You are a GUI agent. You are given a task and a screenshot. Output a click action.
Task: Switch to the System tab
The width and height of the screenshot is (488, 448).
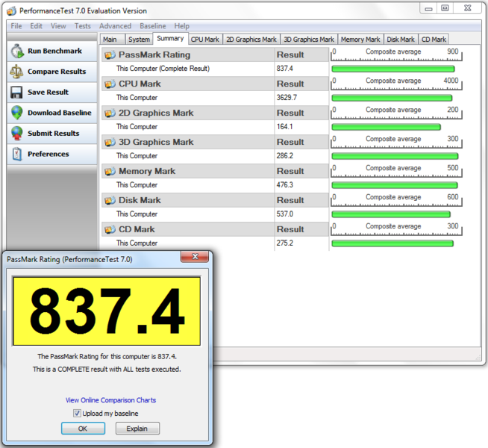coord(139,40)
